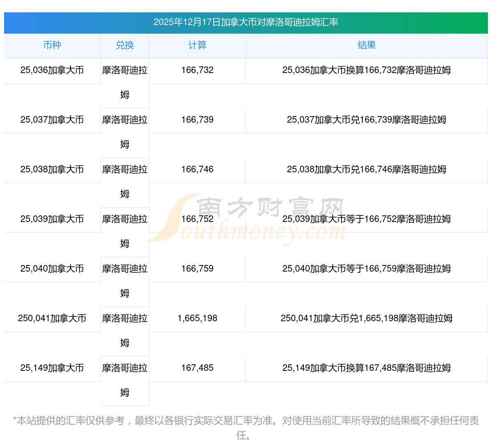The image size is (492, 448).
Task: Click the 结果 column header
Action: (367, 45)
